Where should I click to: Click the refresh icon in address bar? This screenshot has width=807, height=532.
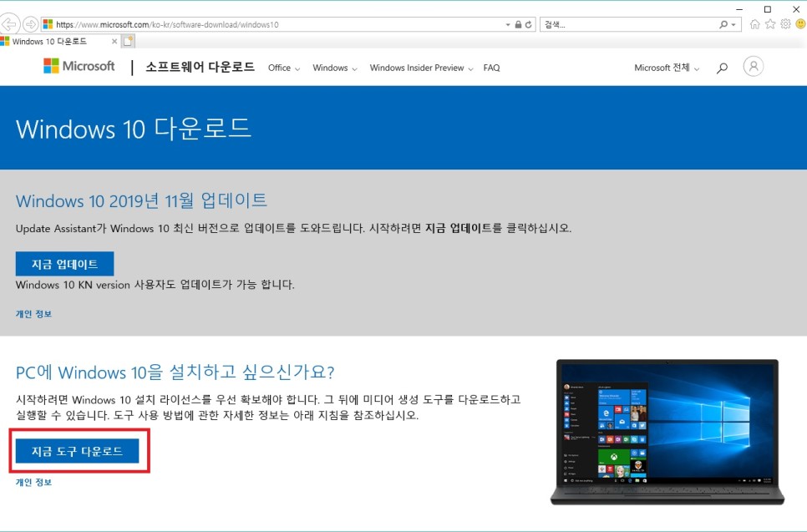[529, 24]
